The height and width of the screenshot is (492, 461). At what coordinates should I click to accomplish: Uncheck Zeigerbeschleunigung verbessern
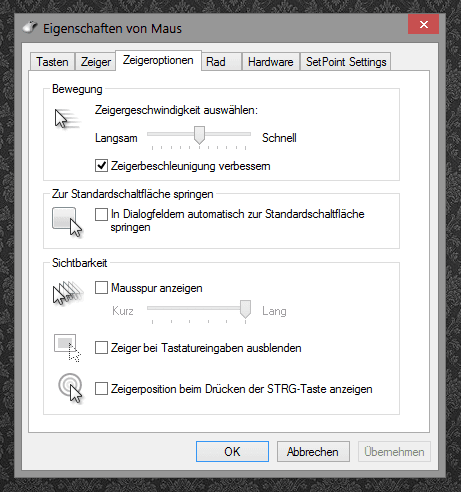click(x=101, y=166)
